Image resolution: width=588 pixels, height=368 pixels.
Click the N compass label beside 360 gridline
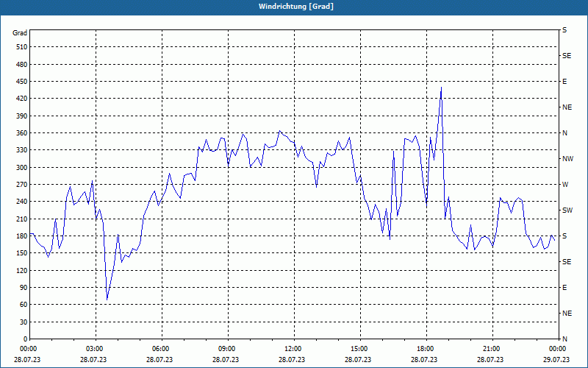[564, 133]
